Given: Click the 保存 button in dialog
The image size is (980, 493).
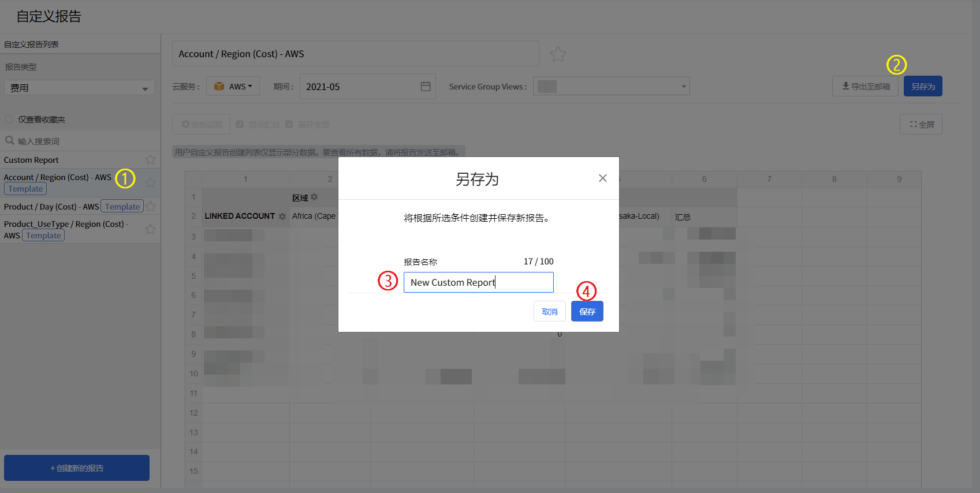Looking at the screenshot, I should point(587,312).
